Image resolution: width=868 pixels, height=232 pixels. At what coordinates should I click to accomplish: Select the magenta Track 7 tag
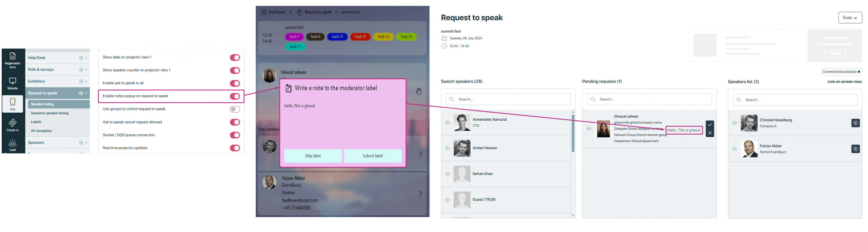(294, 37)
